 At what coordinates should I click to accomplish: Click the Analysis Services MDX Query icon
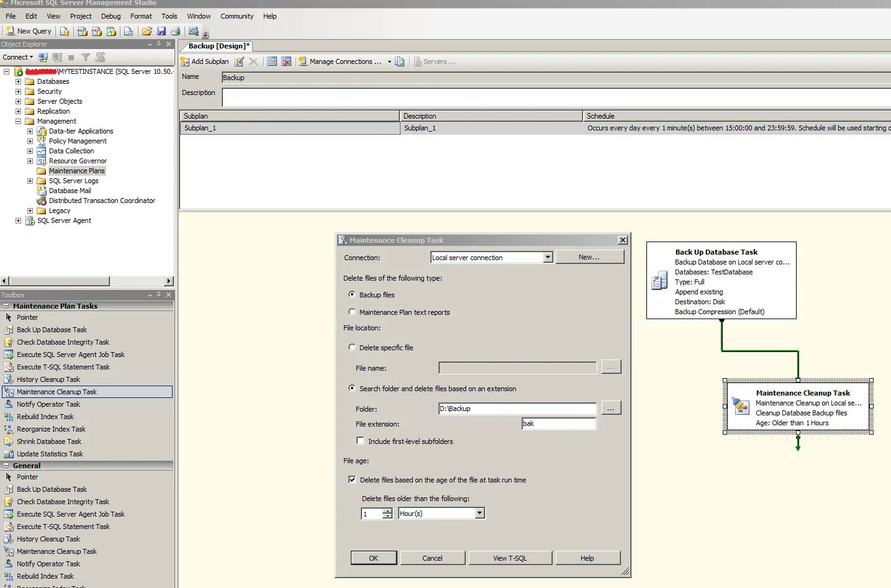coord(82,31)
